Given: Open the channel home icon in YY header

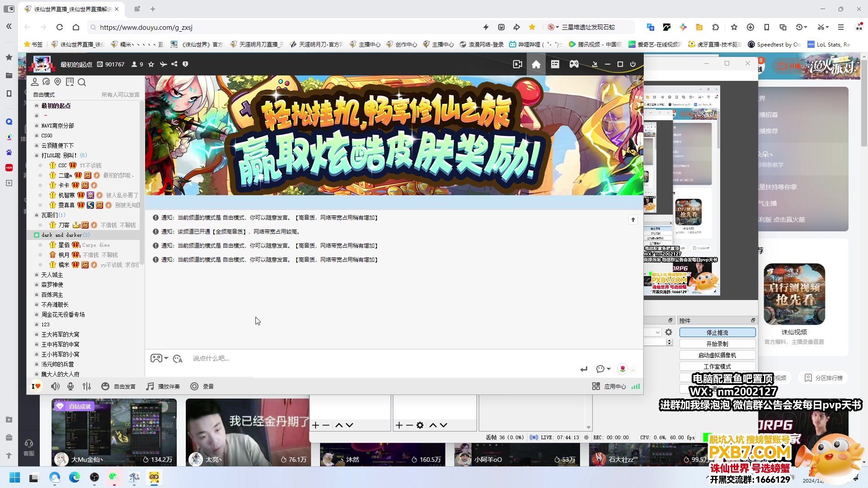Looking at the screenshot, I should pos(536,64).
